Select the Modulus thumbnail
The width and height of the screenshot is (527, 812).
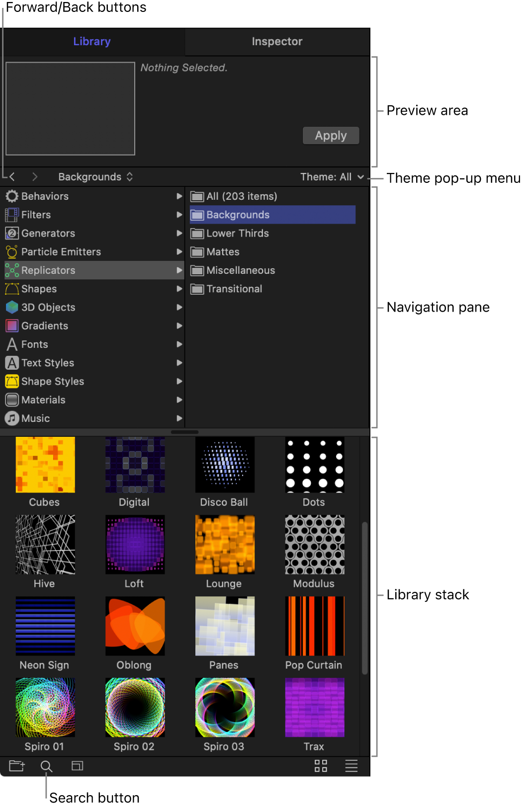(315, 545)
